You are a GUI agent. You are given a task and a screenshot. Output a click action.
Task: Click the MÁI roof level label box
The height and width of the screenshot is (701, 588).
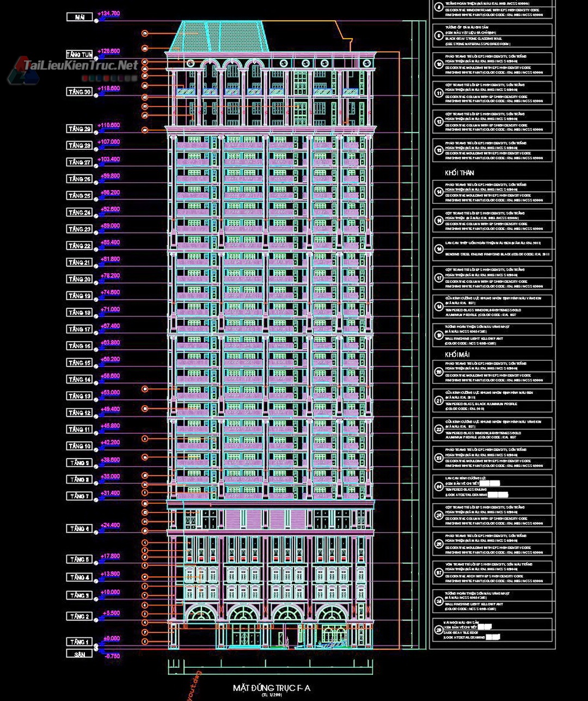pyautogui.click(x=80, y=17)
